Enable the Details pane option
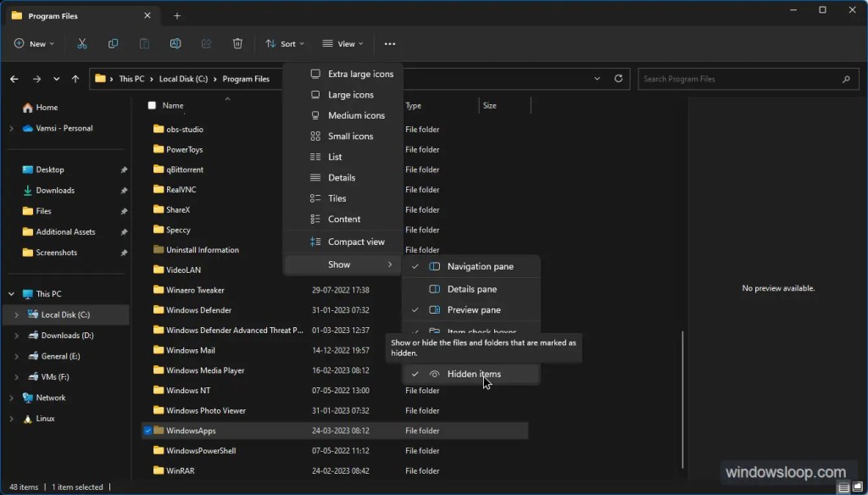Viewport: 868px width, 495px height. [470, 290]
